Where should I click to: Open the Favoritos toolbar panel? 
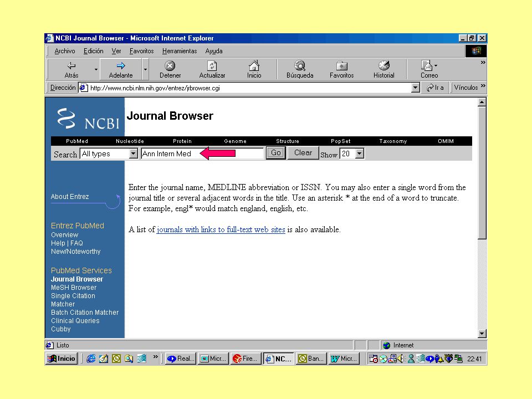click(x=342, y=70)
